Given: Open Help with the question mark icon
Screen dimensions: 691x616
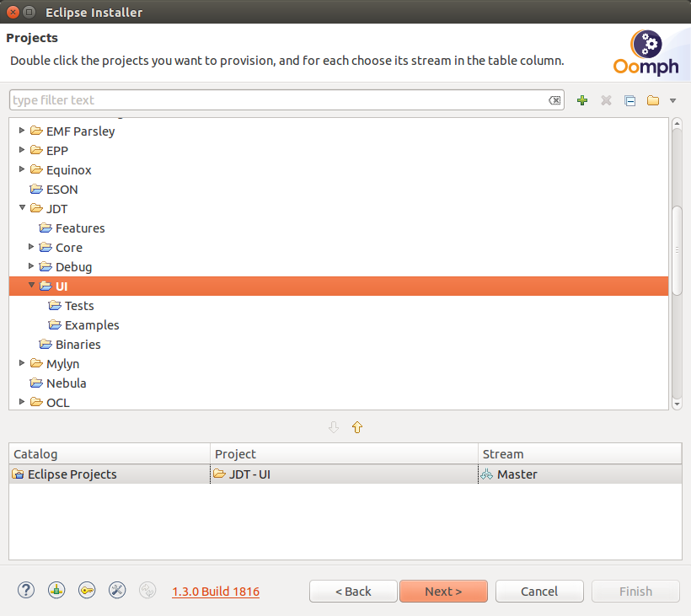Looking at the screenshot, I should (26, 590).
